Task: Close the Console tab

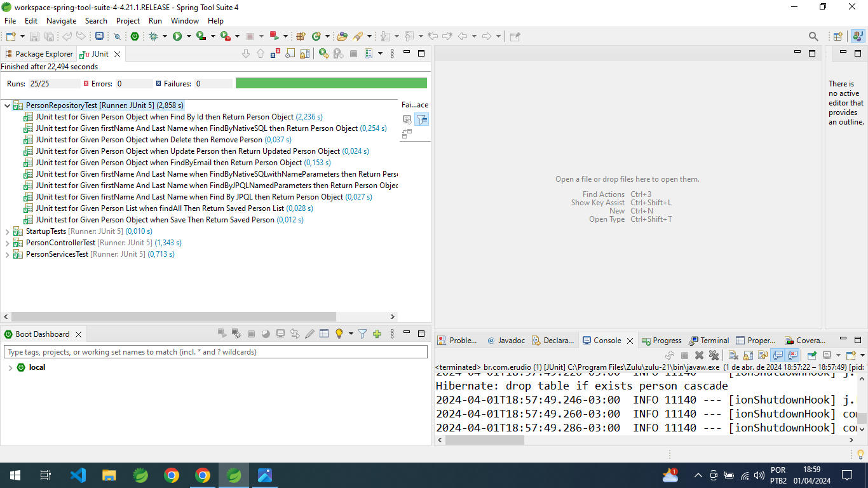Action: click(630, 341)
